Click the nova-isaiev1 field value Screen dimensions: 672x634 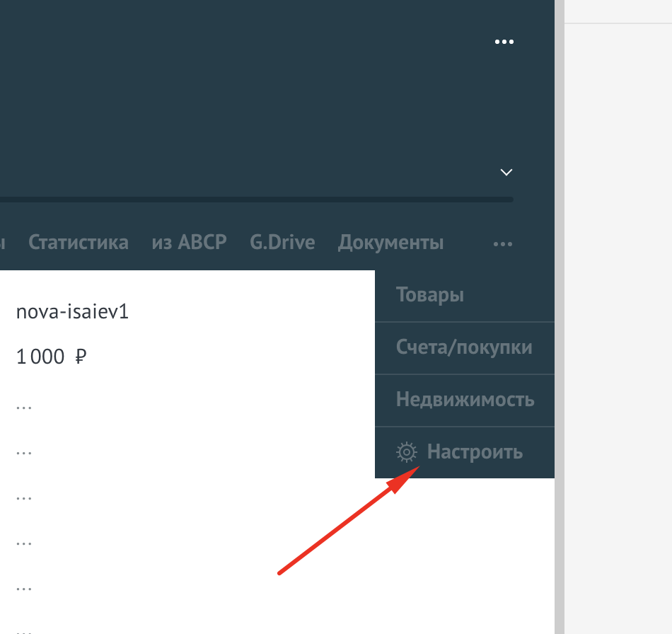tap(72, 312)
